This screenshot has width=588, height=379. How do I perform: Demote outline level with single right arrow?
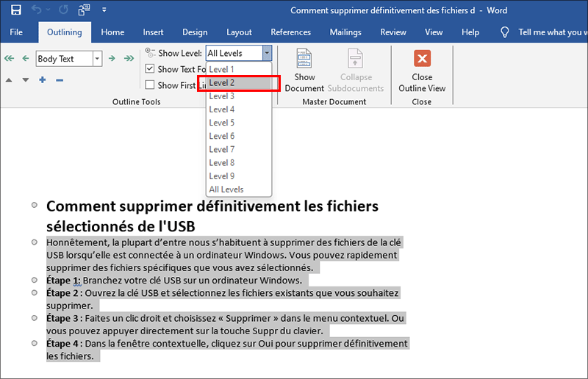(112, 58)
